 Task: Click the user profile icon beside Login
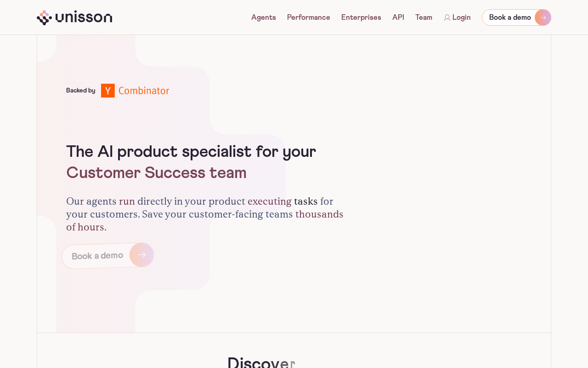point(447,17)
